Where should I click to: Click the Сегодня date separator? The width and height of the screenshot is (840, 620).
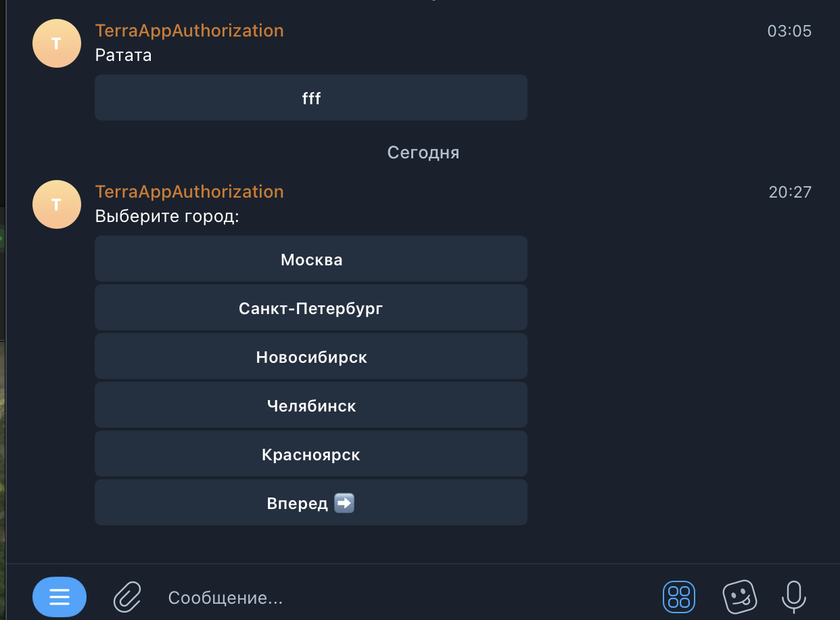[x=423, y=152]
